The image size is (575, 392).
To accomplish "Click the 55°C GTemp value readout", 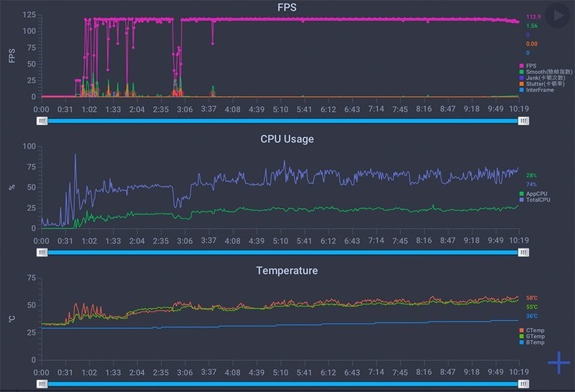I will tap(532, 307).
